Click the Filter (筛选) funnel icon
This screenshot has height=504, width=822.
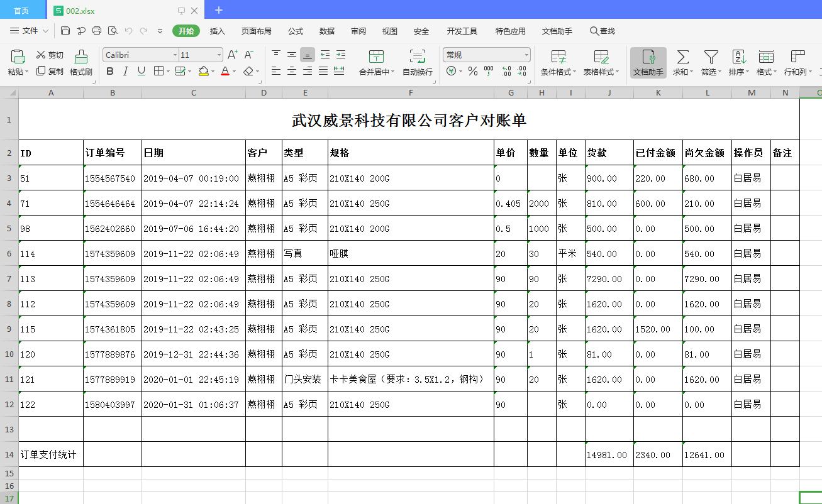(x=711, y=57)
